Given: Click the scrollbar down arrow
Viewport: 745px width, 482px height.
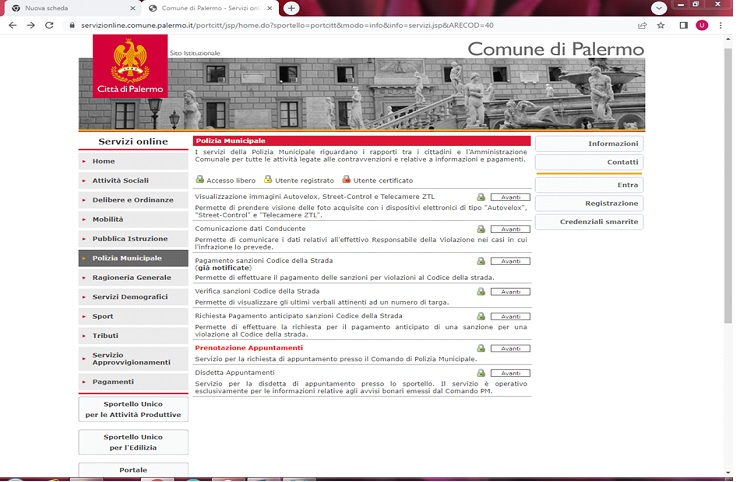Looking at the screenshot, I should point(728,472).
